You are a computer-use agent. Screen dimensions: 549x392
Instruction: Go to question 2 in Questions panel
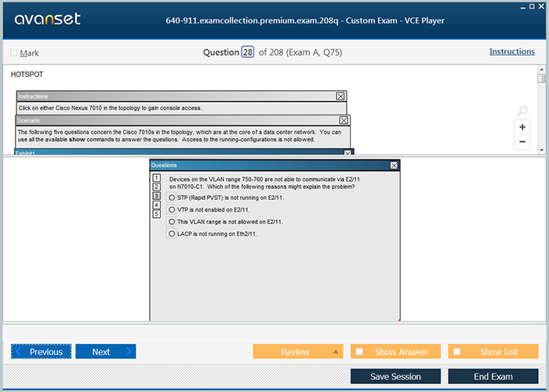click(157, 187)
